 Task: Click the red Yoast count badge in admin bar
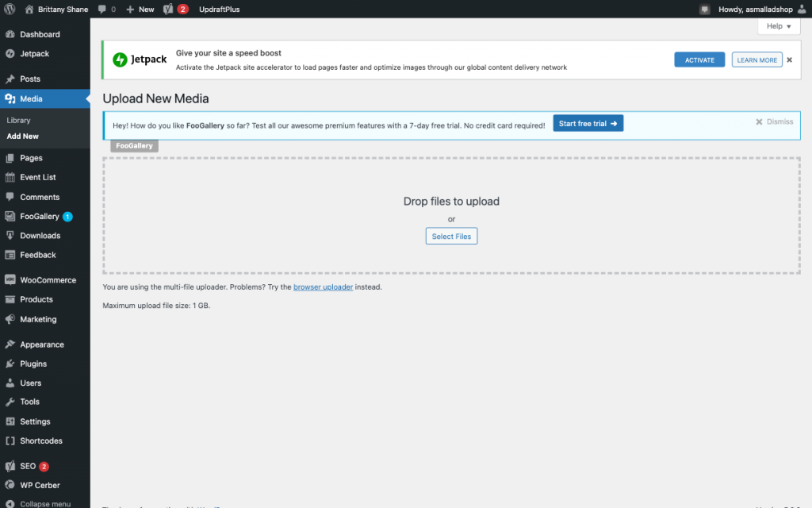pyautogui.click(x=182, y=10)
